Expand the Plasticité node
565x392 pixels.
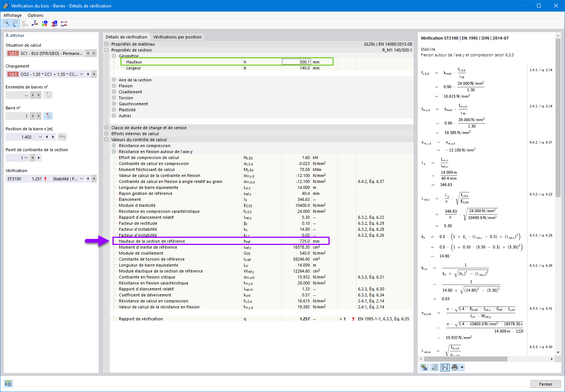[114, 110]
